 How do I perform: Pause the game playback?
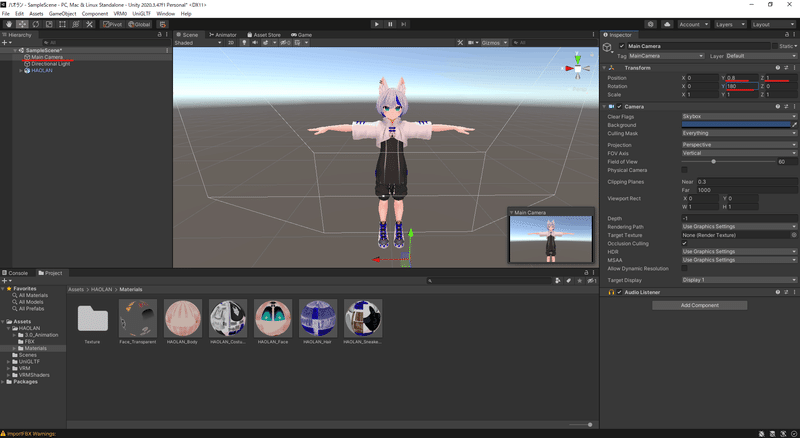390,24
